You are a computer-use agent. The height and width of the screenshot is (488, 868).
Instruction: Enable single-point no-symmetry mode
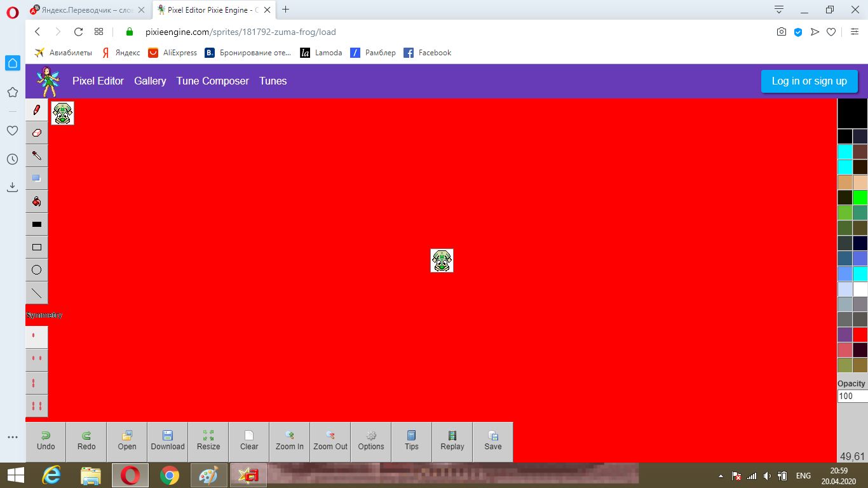click(37, 337)
